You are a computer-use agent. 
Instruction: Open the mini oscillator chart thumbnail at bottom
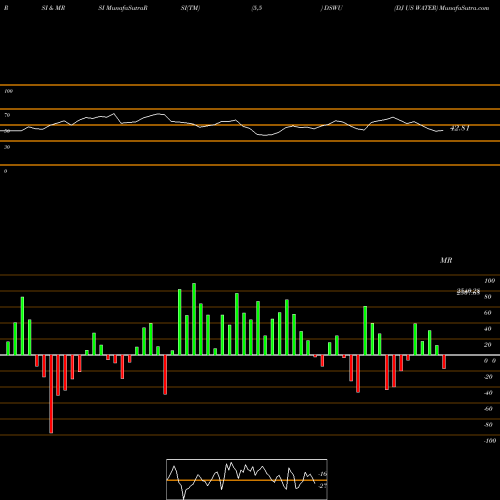[x=247, y=479]
